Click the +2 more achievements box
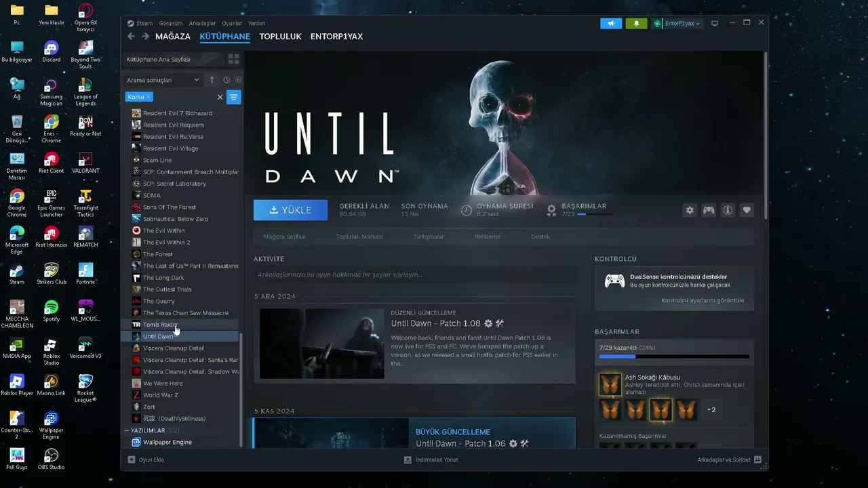 tap(711, 409)
